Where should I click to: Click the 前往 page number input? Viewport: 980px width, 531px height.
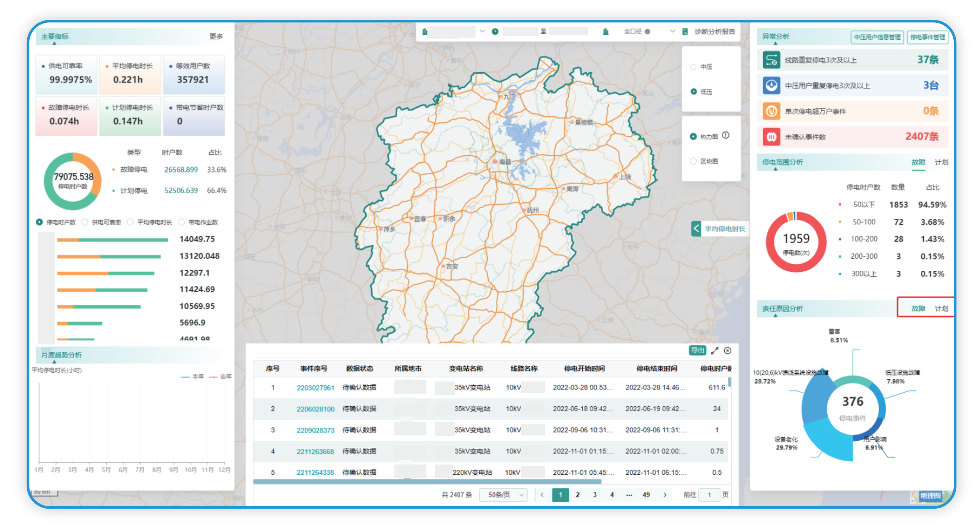point(709,495)
